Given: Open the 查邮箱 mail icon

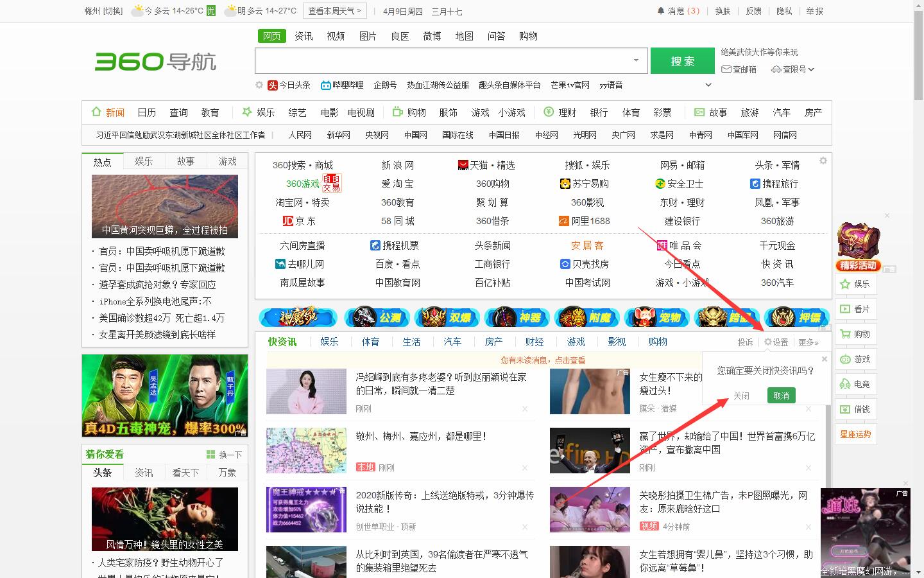Looking at the screenshot, I should point(726,69).
